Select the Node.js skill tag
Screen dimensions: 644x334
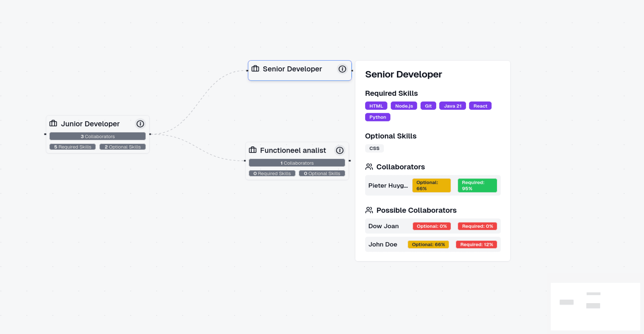coord(404,106)
